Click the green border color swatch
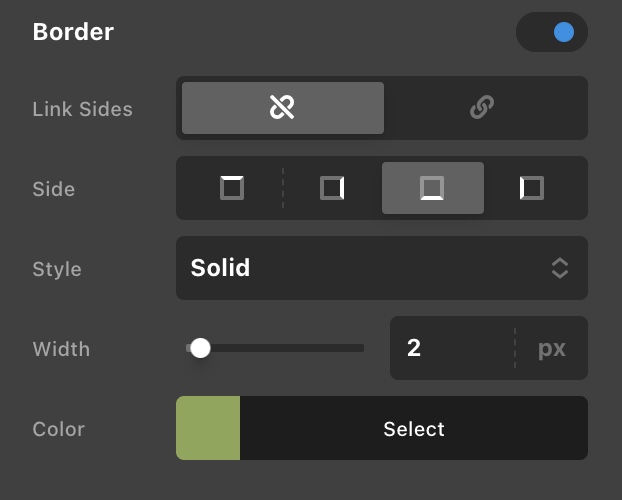Viewport: 622px width, 500px height. point(208,428)
